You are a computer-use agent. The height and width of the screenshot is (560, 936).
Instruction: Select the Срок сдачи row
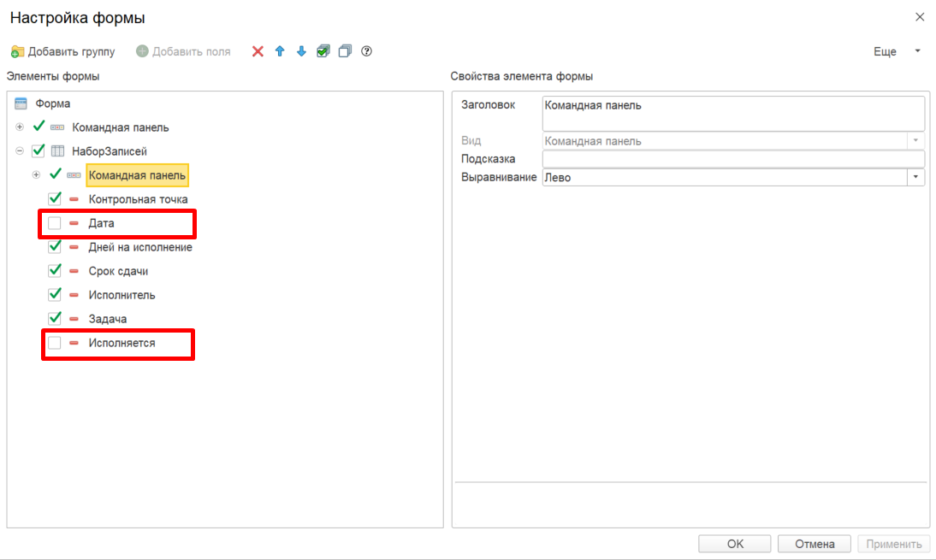pos(118,271)
